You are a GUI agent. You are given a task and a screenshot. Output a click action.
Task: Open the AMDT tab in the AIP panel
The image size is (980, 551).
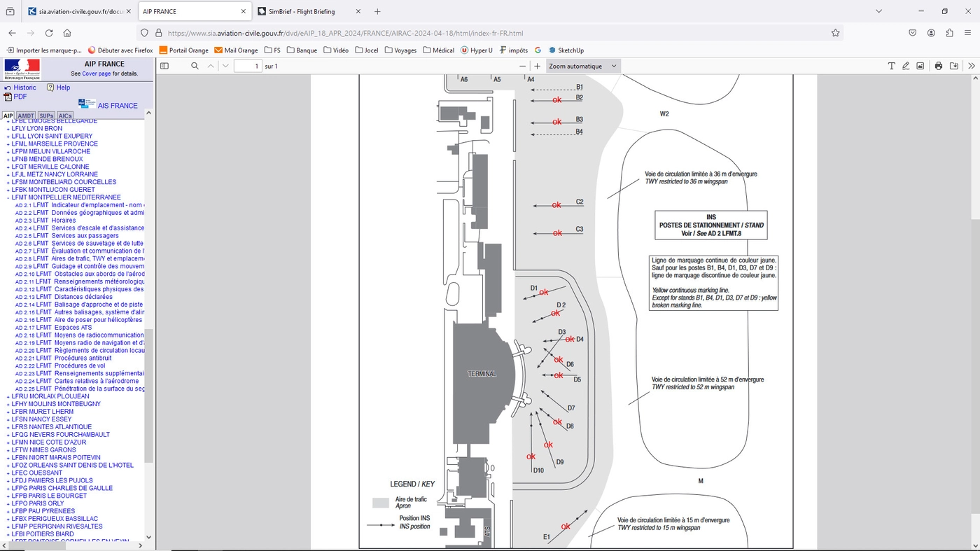point(26,116)
